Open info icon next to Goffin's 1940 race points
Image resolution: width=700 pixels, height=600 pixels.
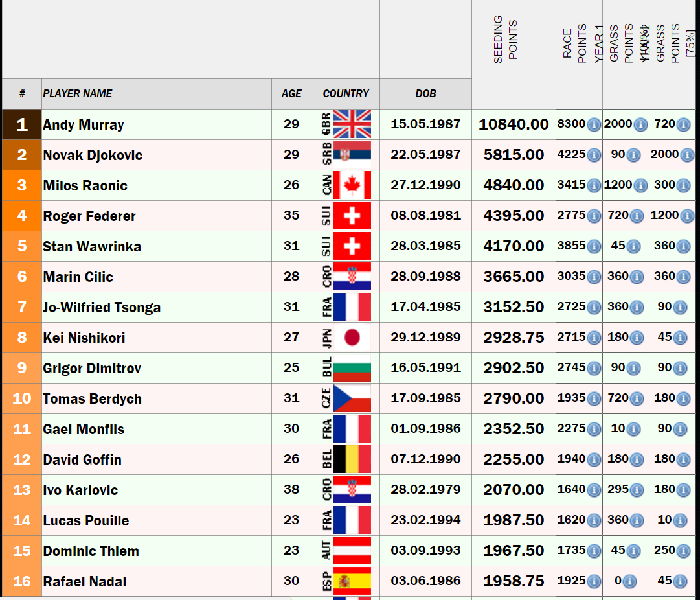(593, 459)
